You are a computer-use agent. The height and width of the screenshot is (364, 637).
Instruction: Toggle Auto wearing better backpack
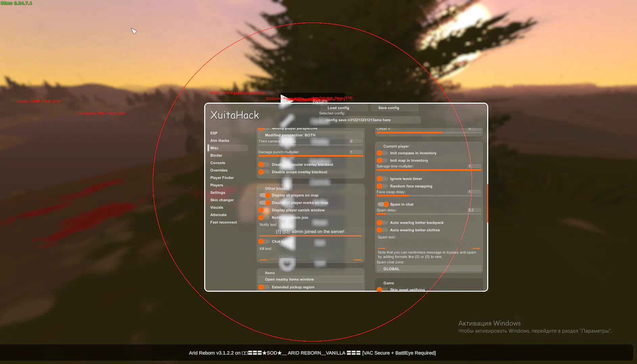(x=382, y=223)
